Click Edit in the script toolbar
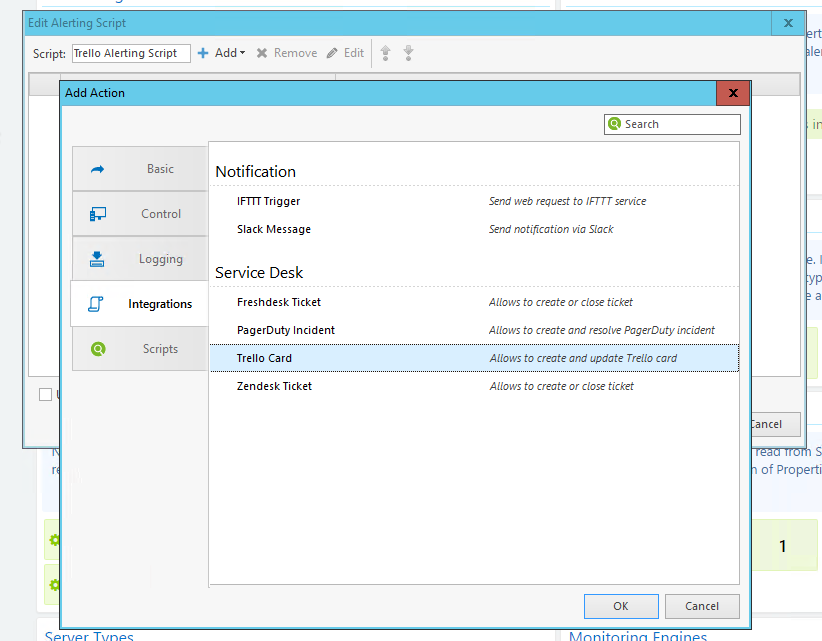822x641 pixels. 345,53
